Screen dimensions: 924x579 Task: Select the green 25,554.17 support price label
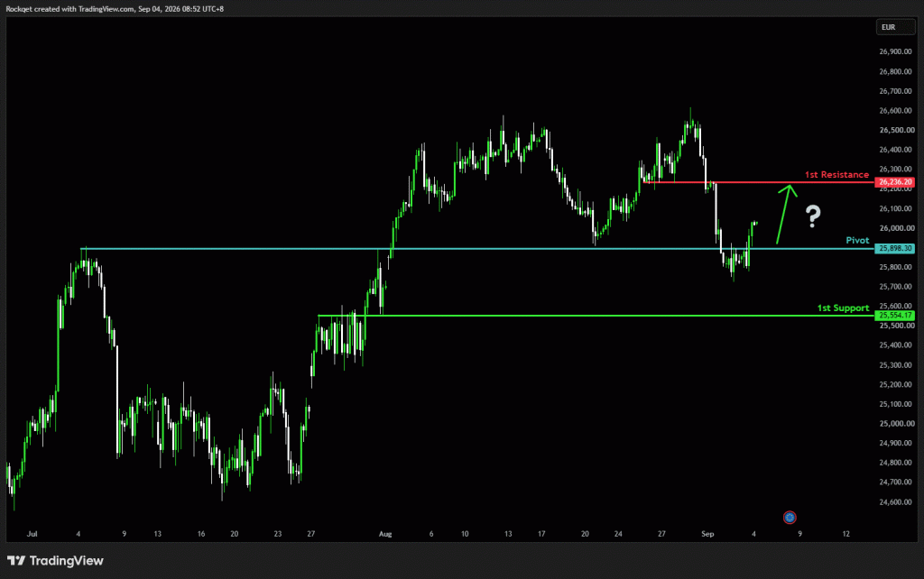895,316
